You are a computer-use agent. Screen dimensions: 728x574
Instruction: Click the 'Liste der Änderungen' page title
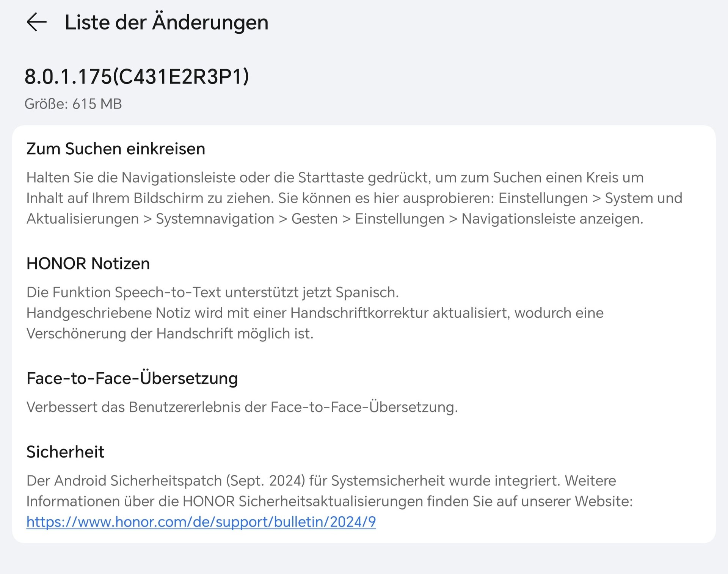[x=166, y=22]
